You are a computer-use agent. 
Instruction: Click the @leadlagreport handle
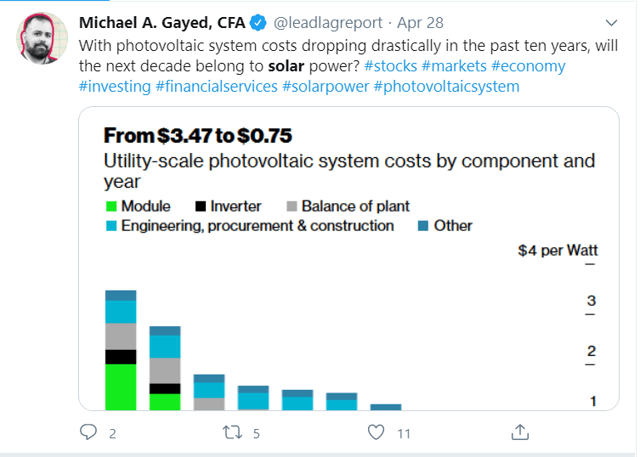point(328,23)
